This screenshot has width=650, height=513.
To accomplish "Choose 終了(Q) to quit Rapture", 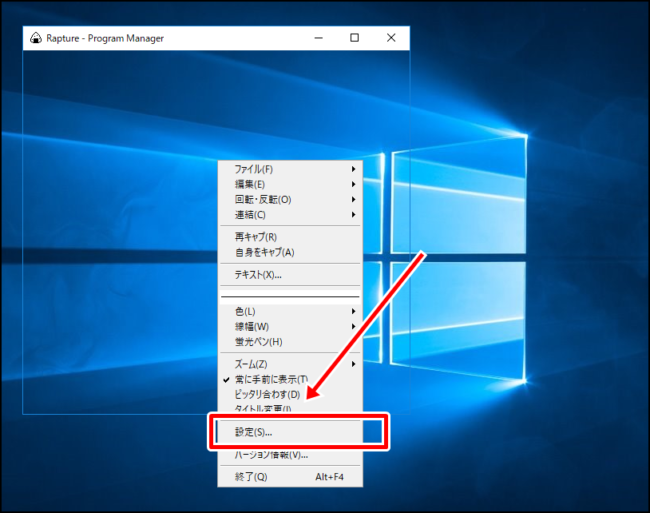I will click(x=290, y=477).
